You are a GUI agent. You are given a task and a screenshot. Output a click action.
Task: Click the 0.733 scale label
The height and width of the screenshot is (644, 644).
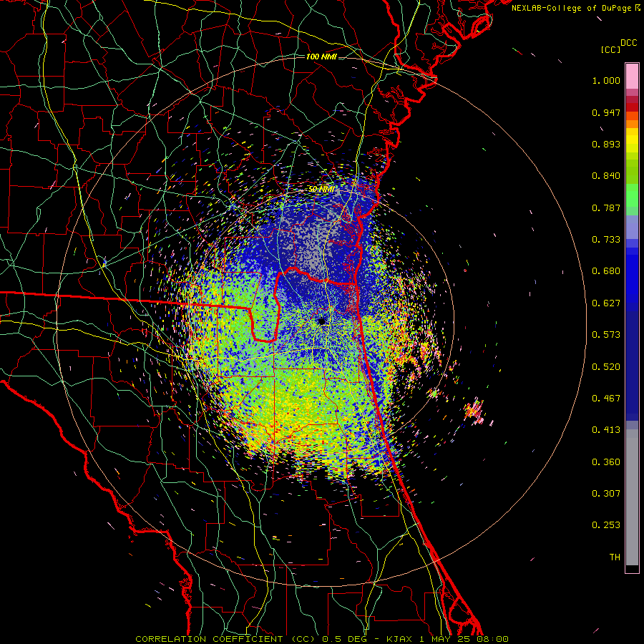click(606, 240)
